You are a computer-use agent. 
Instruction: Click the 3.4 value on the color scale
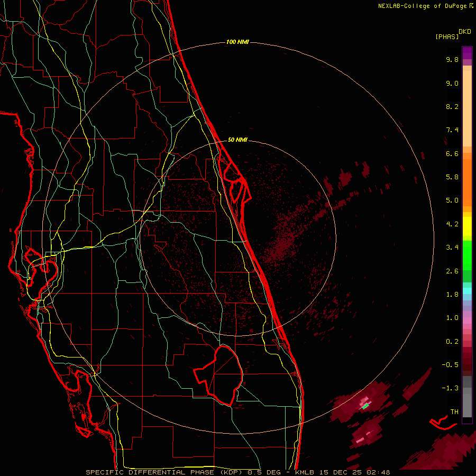(452, 248)
